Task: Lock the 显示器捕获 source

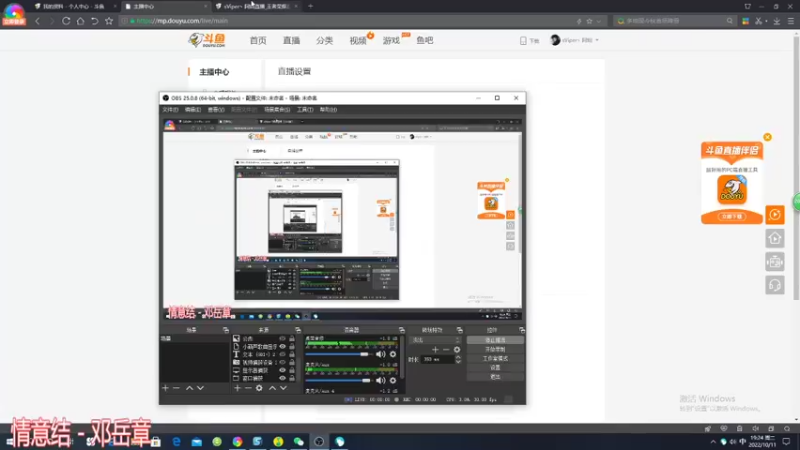Action: click(x=292, y=370)
